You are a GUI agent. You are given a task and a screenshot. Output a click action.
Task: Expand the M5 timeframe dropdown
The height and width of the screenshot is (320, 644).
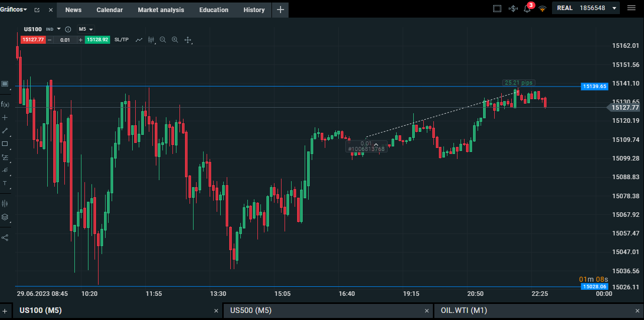point(85,29)
